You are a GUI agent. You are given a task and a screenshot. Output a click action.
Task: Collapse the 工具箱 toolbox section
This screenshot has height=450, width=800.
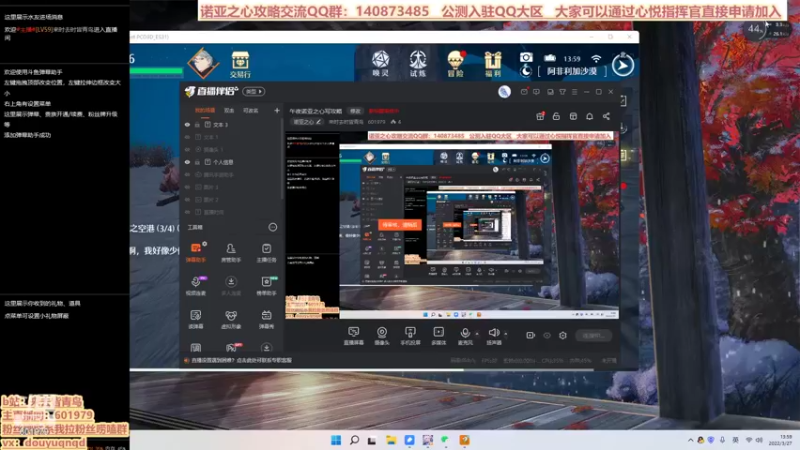point(273,227)
